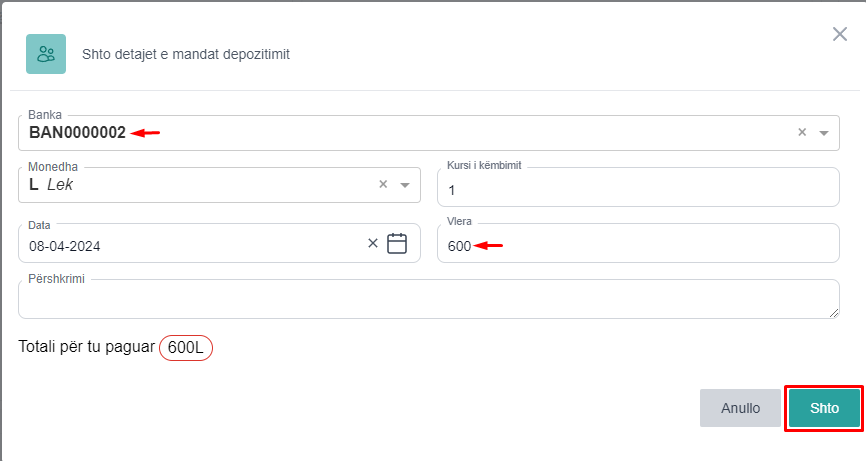This screenshot has width=866, height=461.
Task: Click into the Përshkrimi text area
Action: pyautogui.click(x=428, y=299)
